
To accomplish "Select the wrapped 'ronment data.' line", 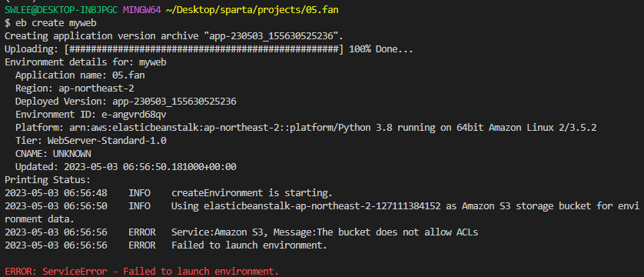I will pyautogui.click(x=39, y=219).
